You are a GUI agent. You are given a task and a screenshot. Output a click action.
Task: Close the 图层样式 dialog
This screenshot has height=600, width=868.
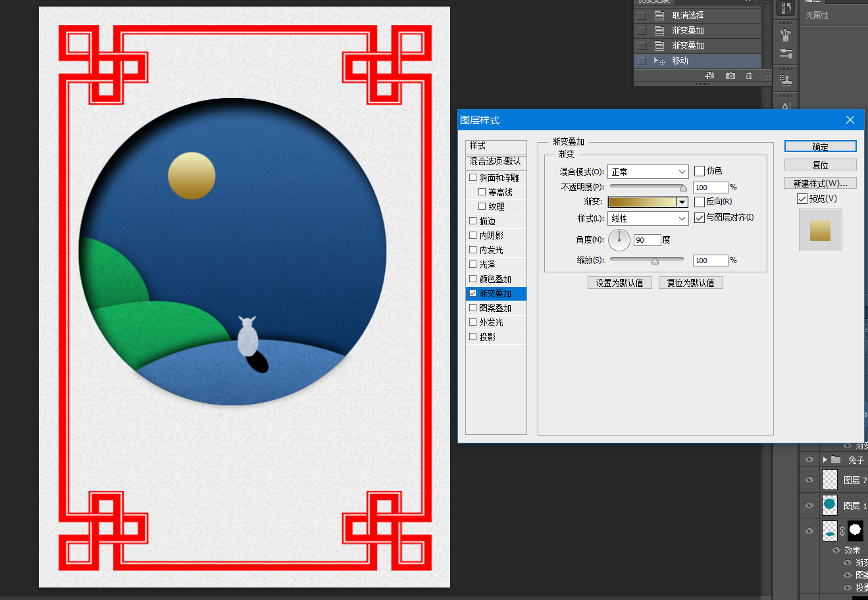(x=850, y=120)
